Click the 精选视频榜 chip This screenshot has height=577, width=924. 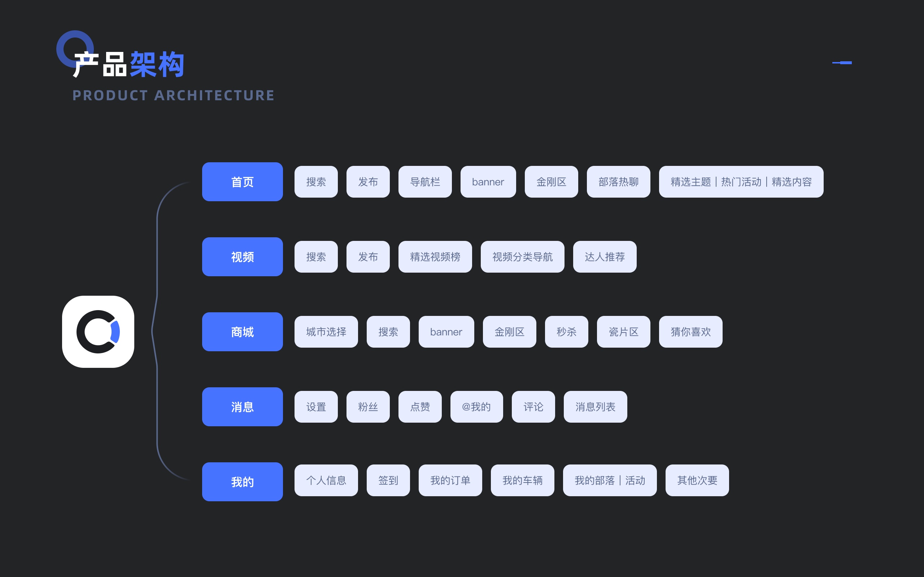[x=435, y=257]
